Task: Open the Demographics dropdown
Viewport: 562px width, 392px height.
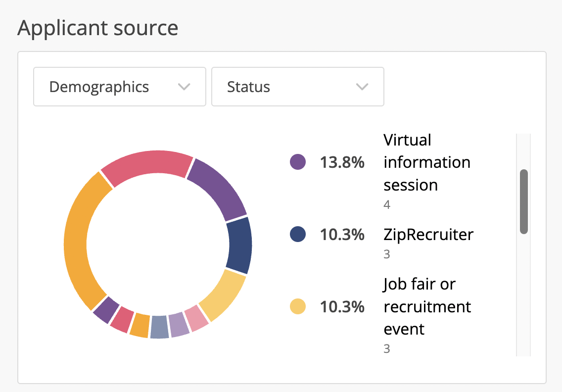Action: click(119, 87)
